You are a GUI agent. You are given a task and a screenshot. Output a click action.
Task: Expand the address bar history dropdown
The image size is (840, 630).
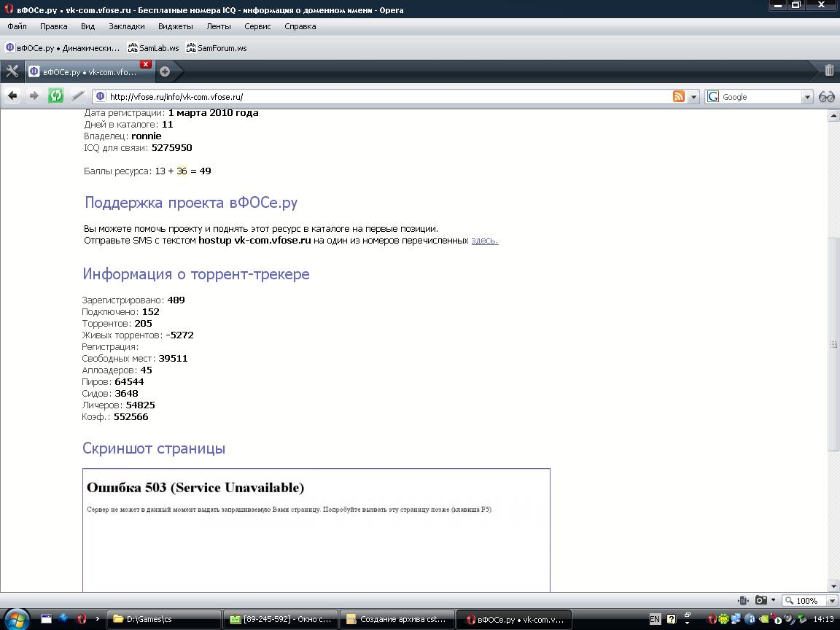click(x=693, y=97)
